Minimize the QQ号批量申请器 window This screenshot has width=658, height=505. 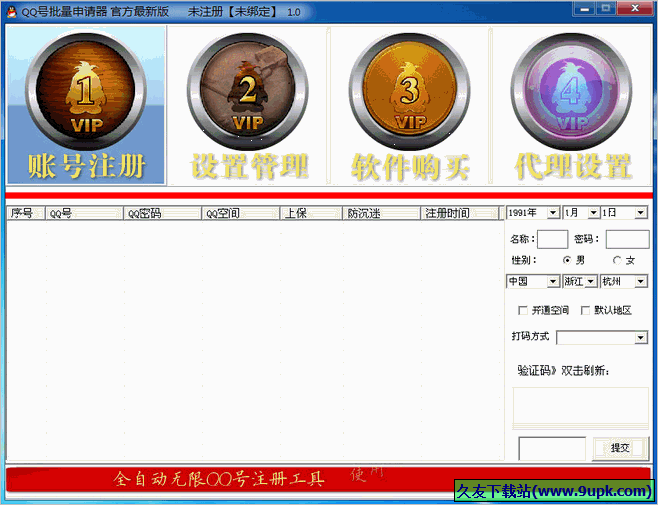pyautogui.click(x=585, y=8)
